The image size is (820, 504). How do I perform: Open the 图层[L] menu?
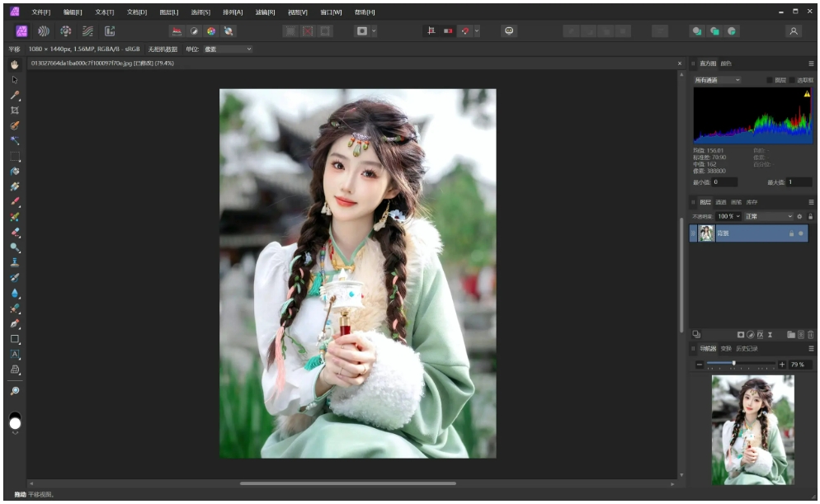click(x=169, y=12)
